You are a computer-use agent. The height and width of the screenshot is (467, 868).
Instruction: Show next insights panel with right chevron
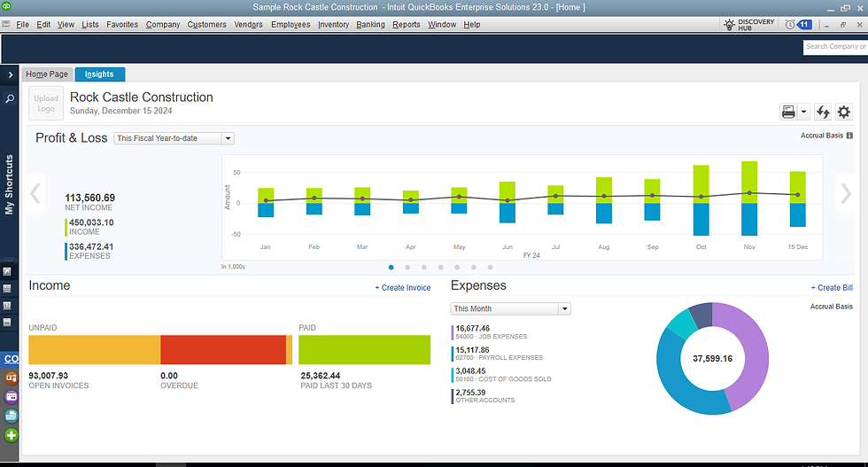[845, 193]
